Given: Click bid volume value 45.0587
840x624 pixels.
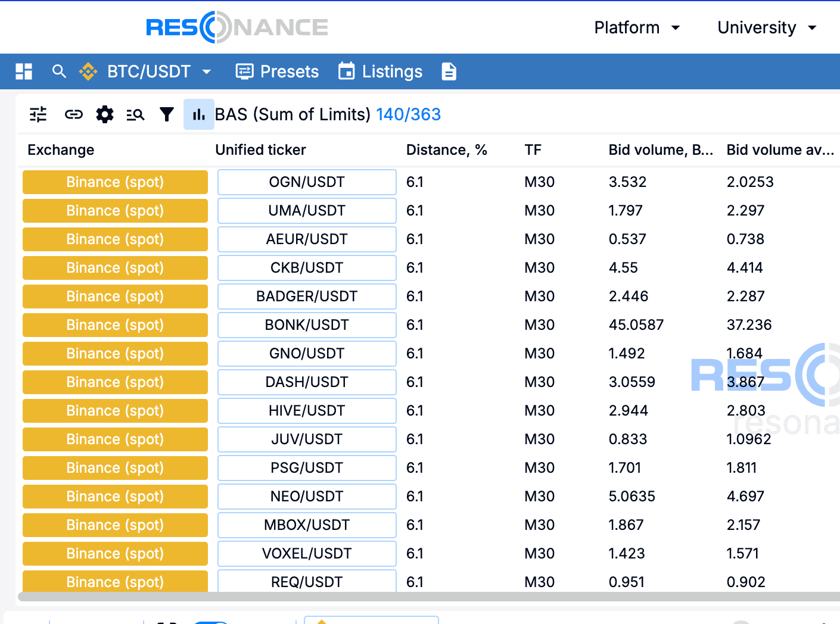Looking at the screenshot, I should [636, 325].
